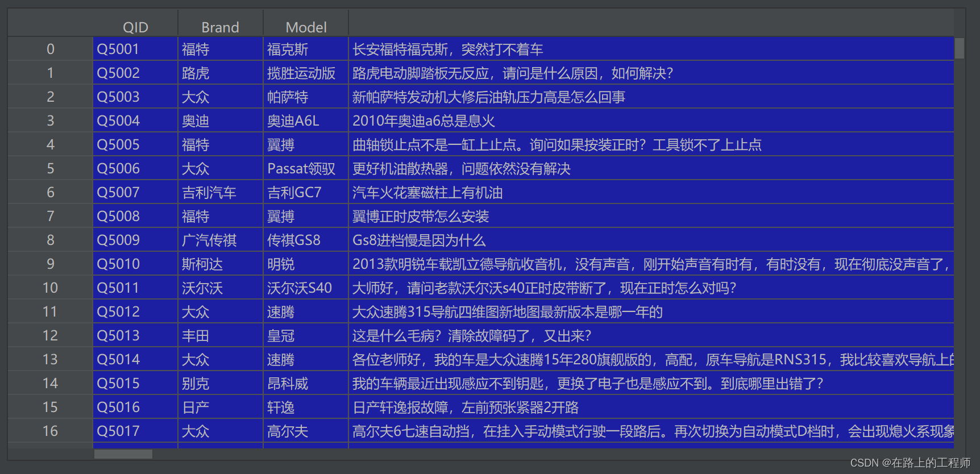Select cell Q5017
This screenshot has height=474, width=980.
pyautogui.click(x=135, y=431)
